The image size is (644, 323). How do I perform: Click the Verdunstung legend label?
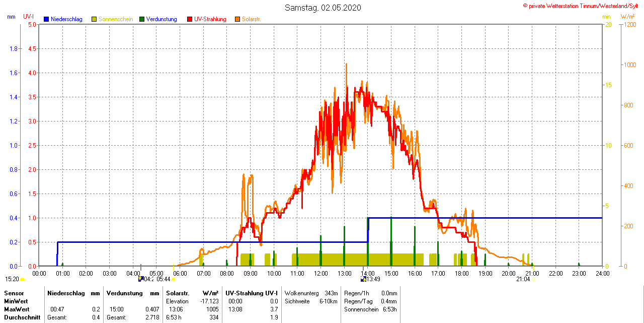point(162,19)
